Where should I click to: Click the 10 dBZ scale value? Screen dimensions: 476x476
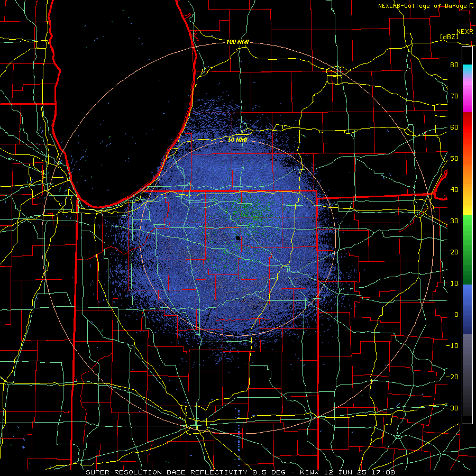tap(454, 283)
